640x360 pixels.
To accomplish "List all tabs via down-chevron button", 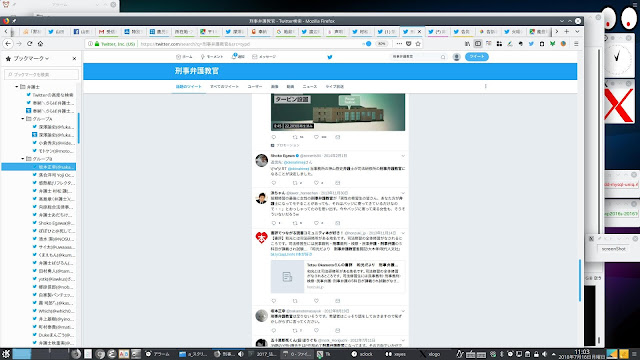I will (577, 31).
